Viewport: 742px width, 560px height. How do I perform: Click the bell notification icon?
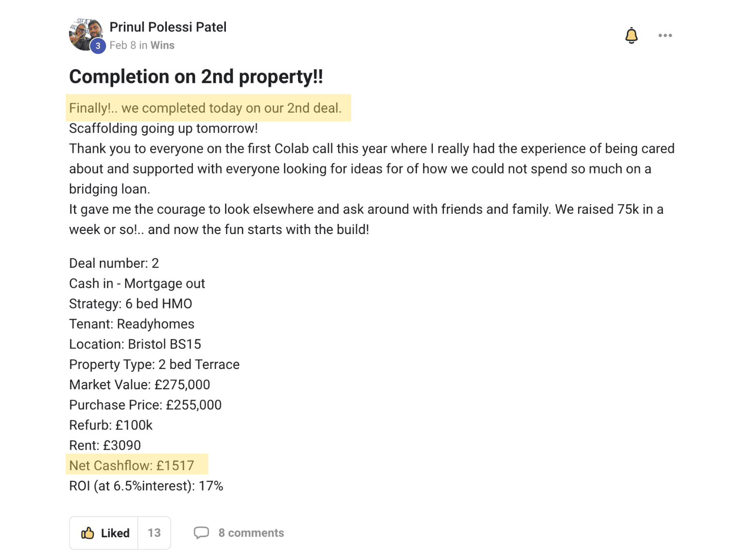pos(631,36)
